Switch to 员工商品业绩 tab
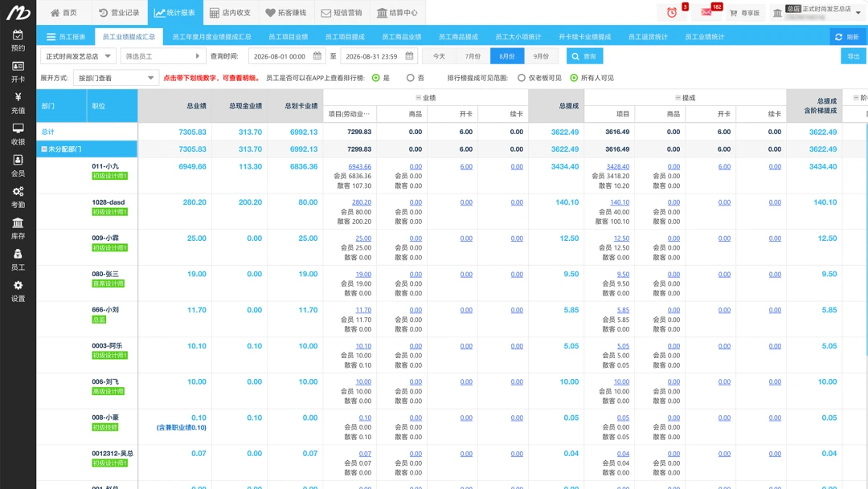The image size is (868, 489). (401, 36)
